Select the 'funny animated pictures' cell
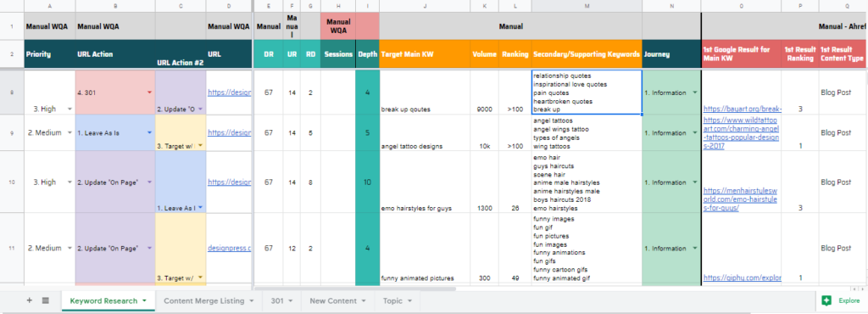The image size is (868, 314). click(x=426, y=248)
